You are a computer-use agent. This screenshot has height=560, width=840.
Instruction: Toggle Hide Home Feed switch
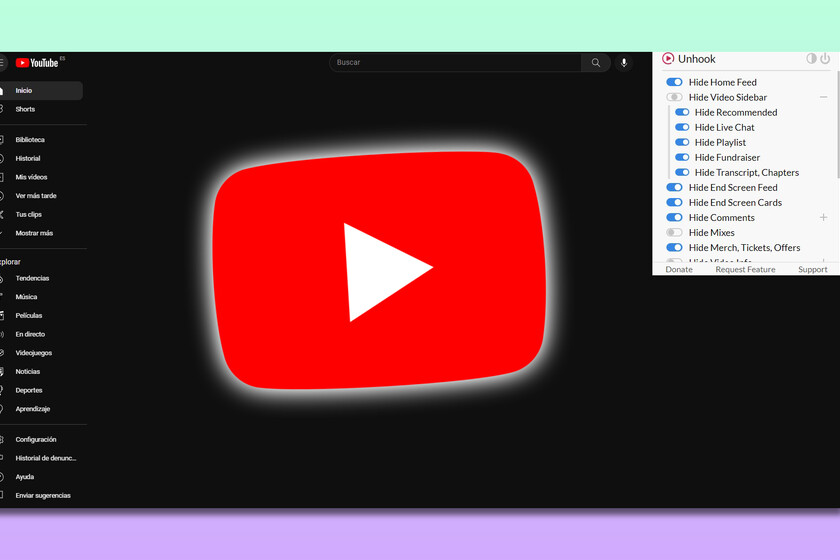click(x=674, y=82)
